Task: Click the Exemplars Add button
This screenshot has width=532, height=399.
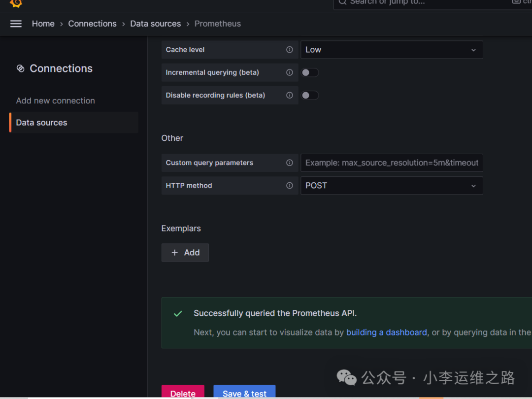Action: click(185, 252)
